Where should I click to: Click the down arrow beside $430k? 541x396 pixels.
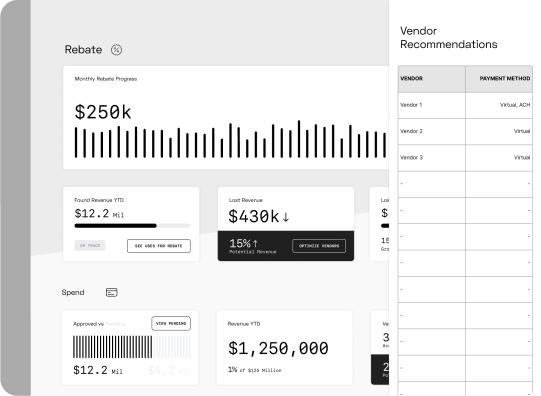286,217
